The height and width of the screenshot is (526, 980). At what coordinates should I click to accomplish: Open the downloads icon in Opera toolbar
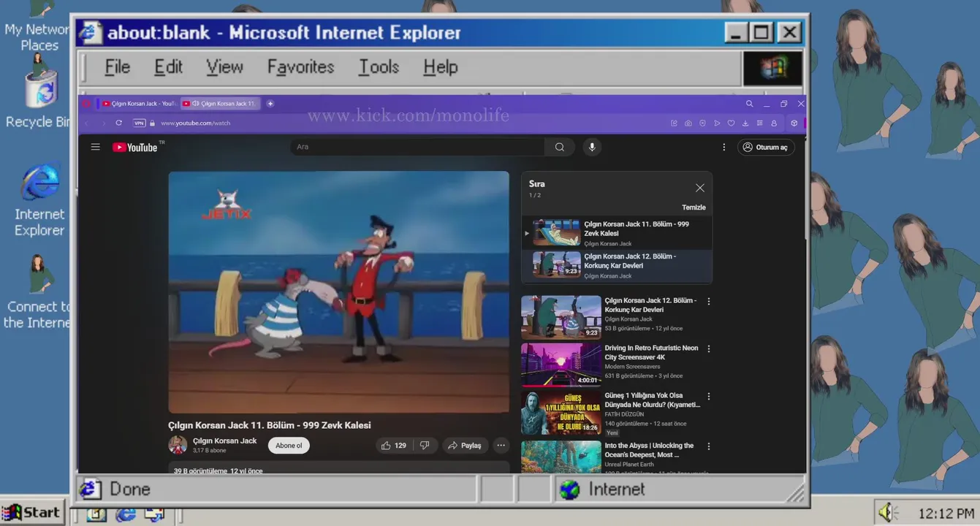pyautogui.click(x=745, y=123)
